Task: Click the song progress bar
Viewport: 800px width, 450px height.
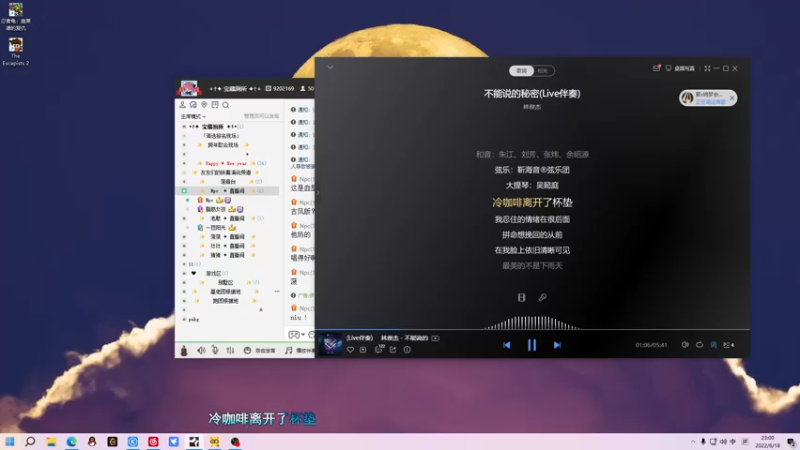Action: click(532, 330)
